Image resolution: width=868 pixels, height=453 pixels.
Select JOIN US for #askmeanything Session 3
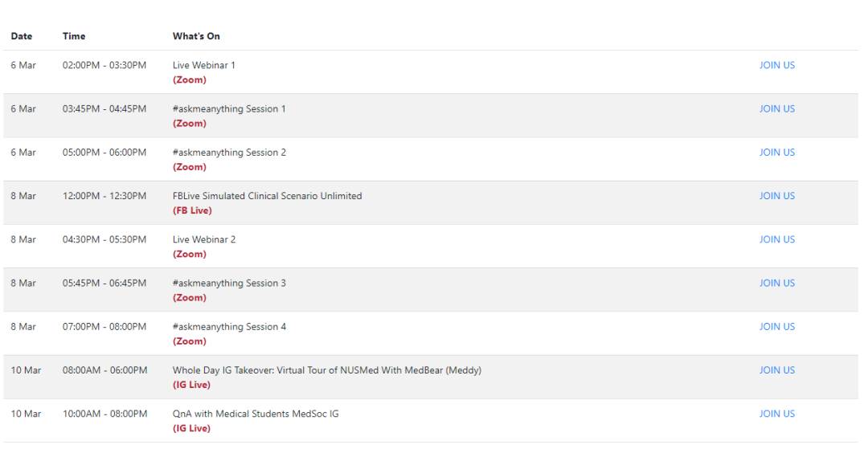[x=776, y=283]
